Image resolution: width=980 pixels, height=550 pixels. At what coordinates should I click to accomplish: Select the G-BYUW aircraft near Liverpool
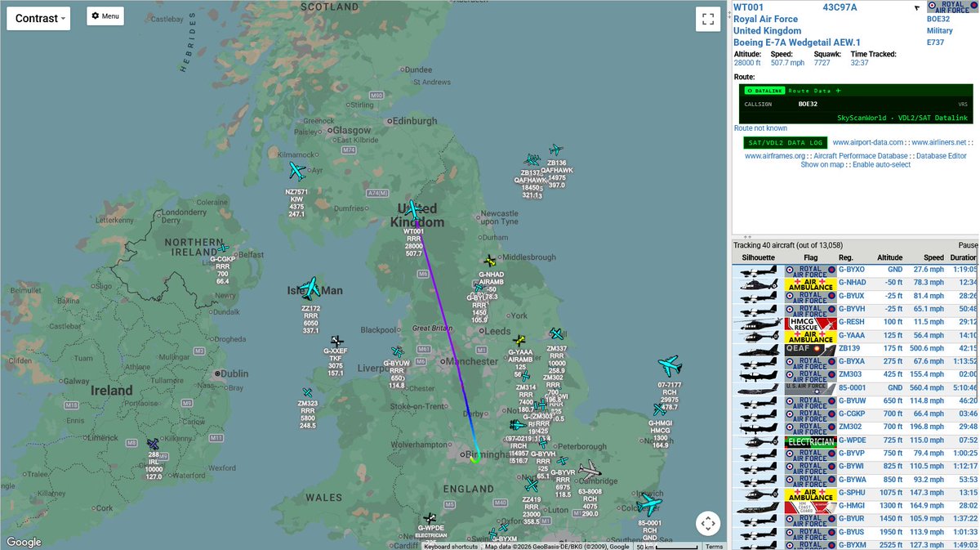tap(398, 351)
